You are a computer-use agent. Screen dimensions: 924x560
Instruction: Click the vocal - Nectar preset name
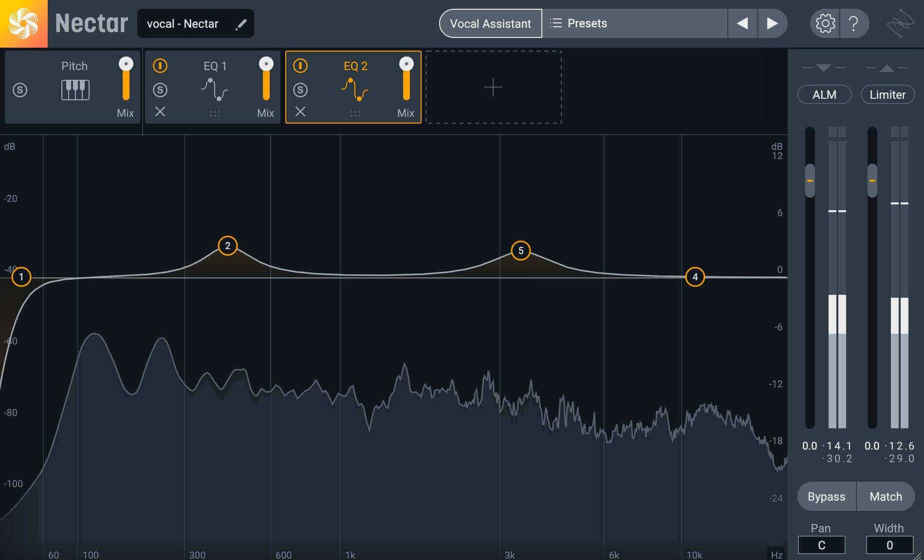tap(183, 24)
